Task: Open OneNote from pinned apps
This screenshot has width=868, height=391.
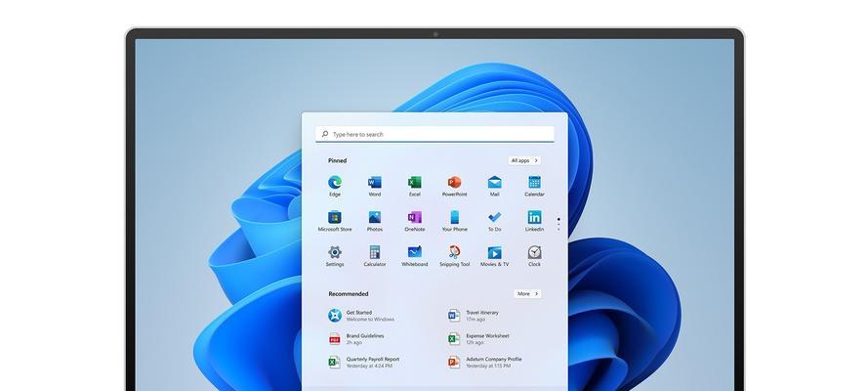Action: 415,221
